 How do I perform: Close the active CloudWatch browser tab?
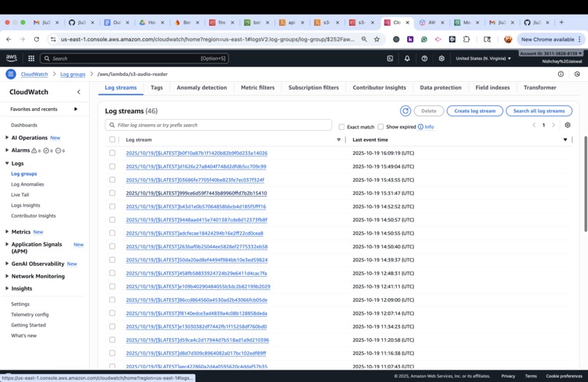click(x=407, y=23)
